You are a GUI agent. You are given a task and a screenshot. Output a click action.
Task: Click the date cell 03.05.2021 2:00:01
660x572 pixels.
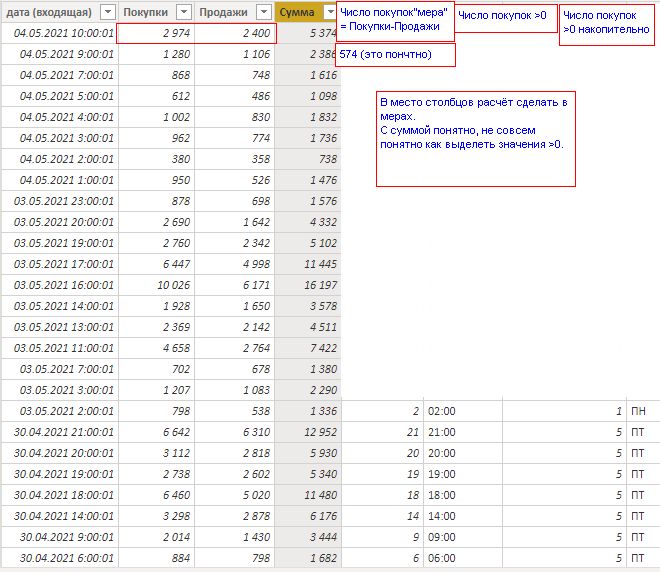tap(60, 411)
